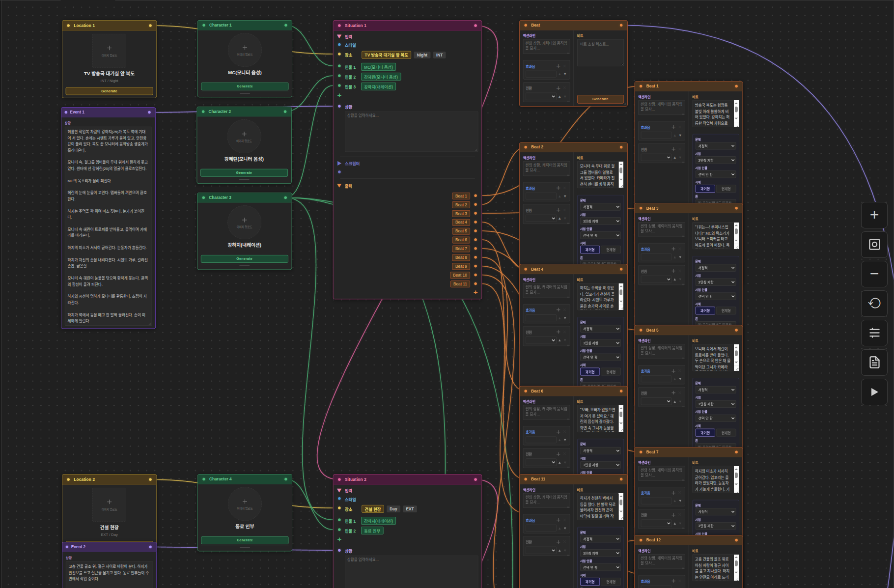Image resolution: width=894 pixels, height=588 pixels.
Task: Add a new beat output in Situation 1
Action: 475,293
